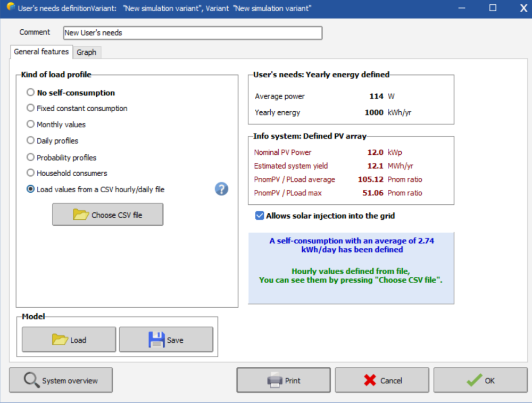Print the user's needs definition

(283, 381)
